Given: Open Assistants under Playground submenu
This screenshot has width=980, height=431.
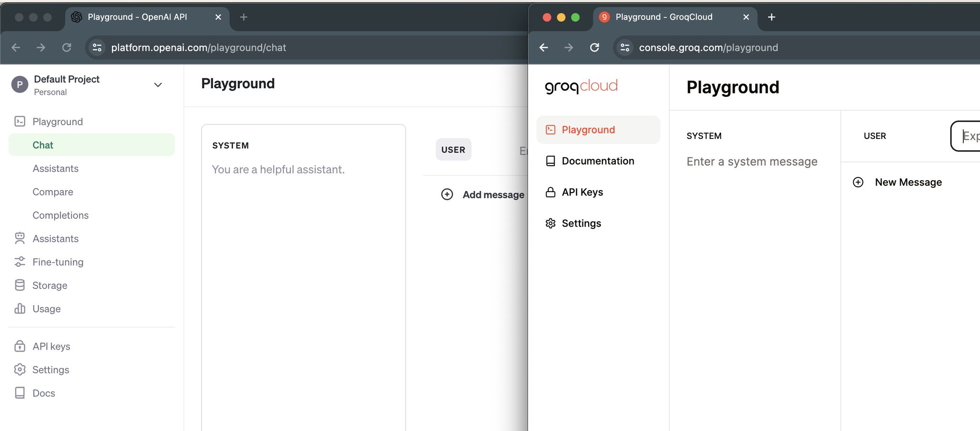Looking at the screenshot, I should pos(56,169).
